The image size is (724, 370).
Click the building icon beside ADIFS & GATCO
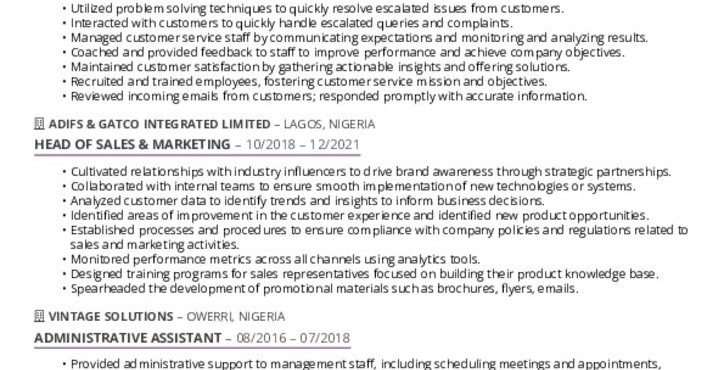39,124
